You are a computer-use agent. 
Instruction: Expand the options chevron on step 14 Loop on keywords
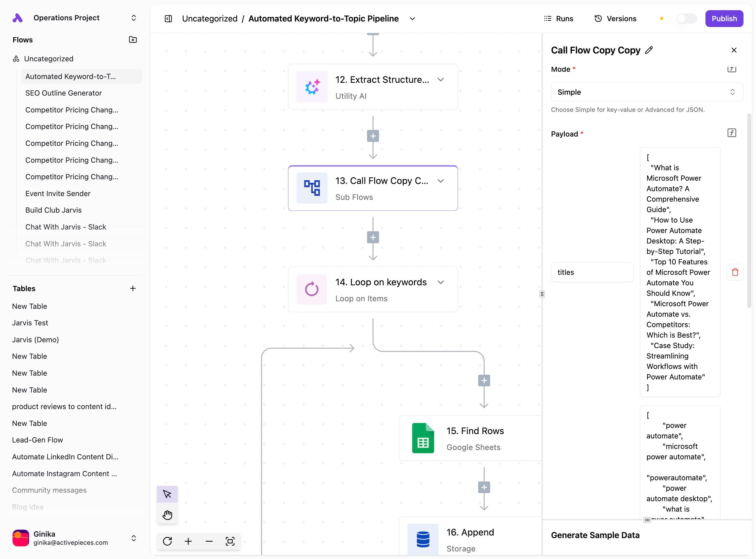[440, 282]
